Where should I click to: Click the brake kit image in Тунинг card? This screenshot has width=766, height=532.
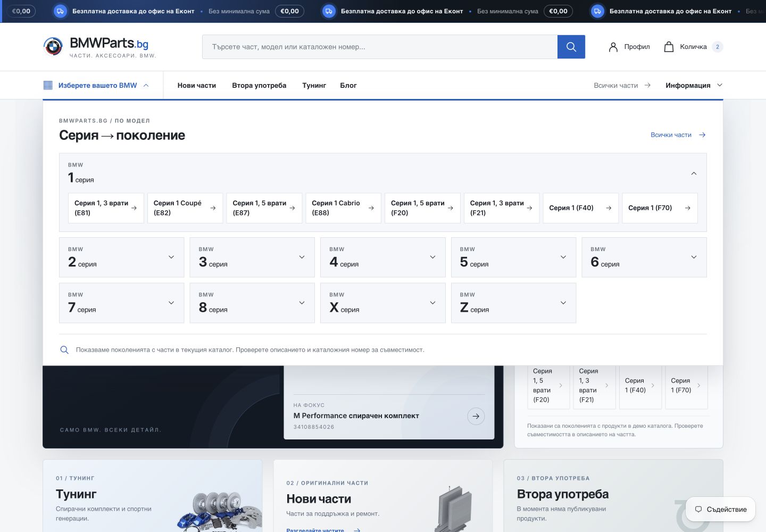[x=221, y=512]
